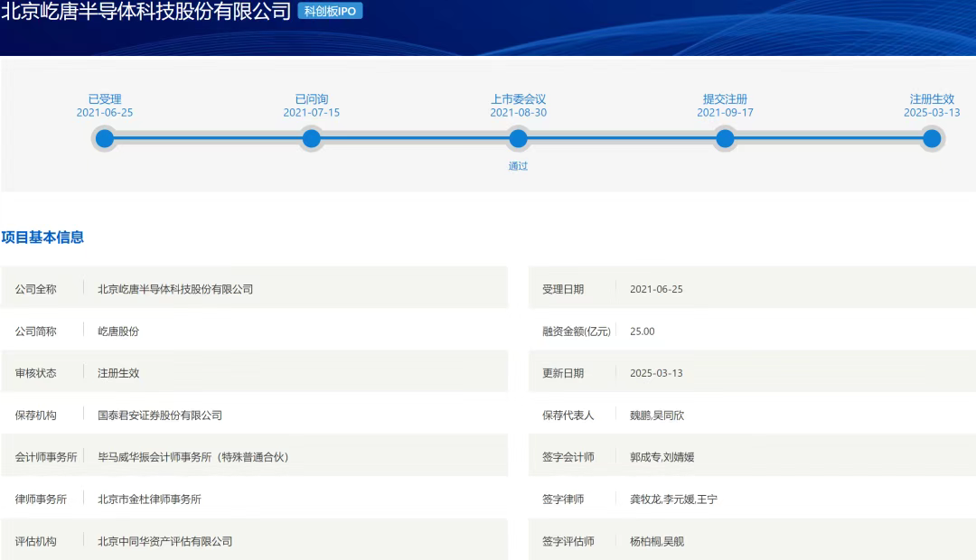Click the 科创板IPO badge

click(330, 11)
